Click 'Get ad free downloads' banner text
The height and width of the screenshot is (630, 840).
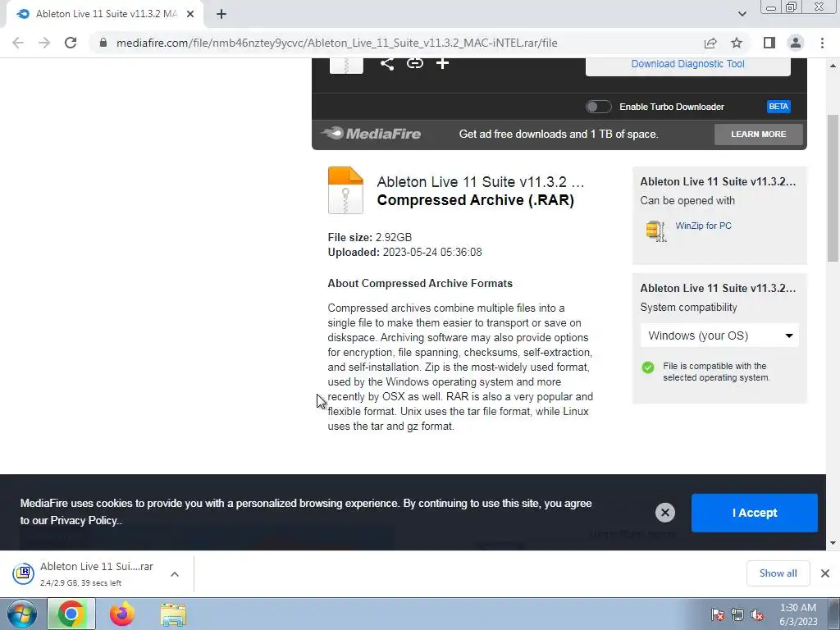click(558, 134)
